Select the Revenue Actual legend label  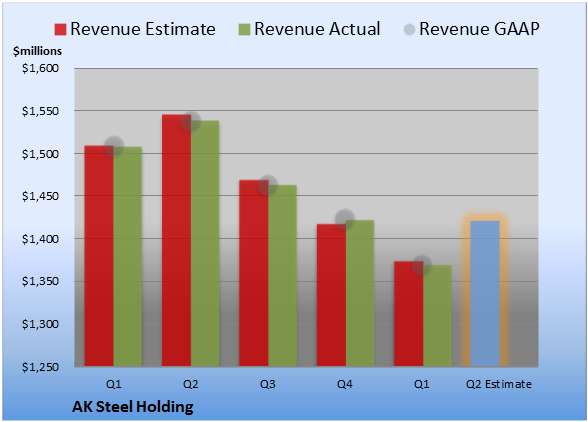point(317,29)
